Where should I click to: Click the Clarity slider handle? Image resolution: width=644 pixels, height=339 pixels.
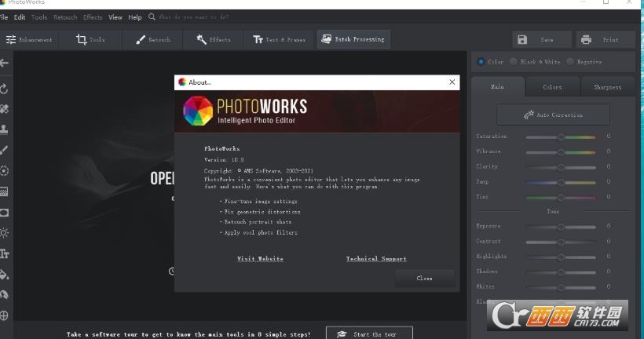561,167
